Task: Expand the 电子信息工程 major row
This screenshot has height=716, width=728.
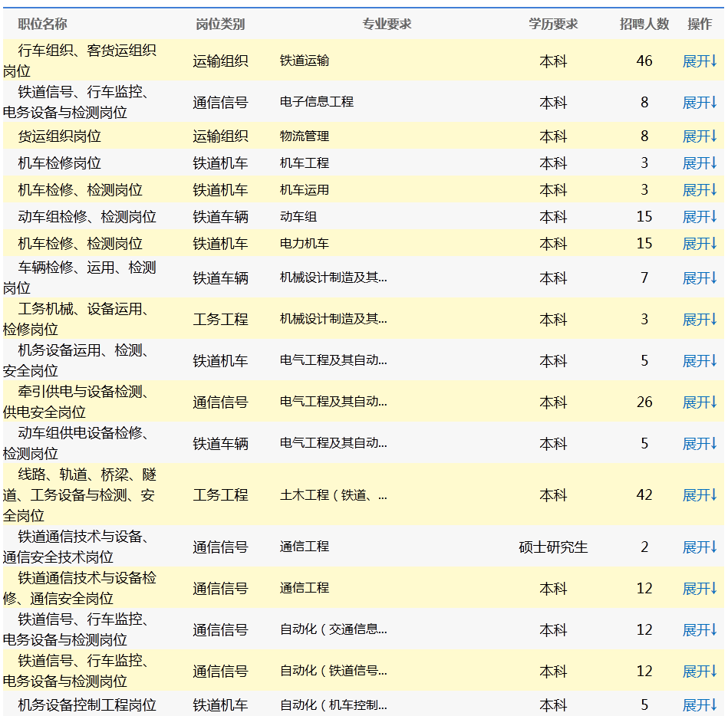Action: point(699,102)
